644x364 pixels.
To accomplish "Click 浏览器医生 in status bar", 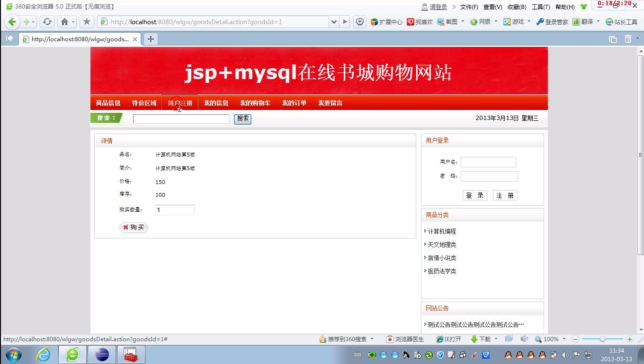I will [405, 339].
